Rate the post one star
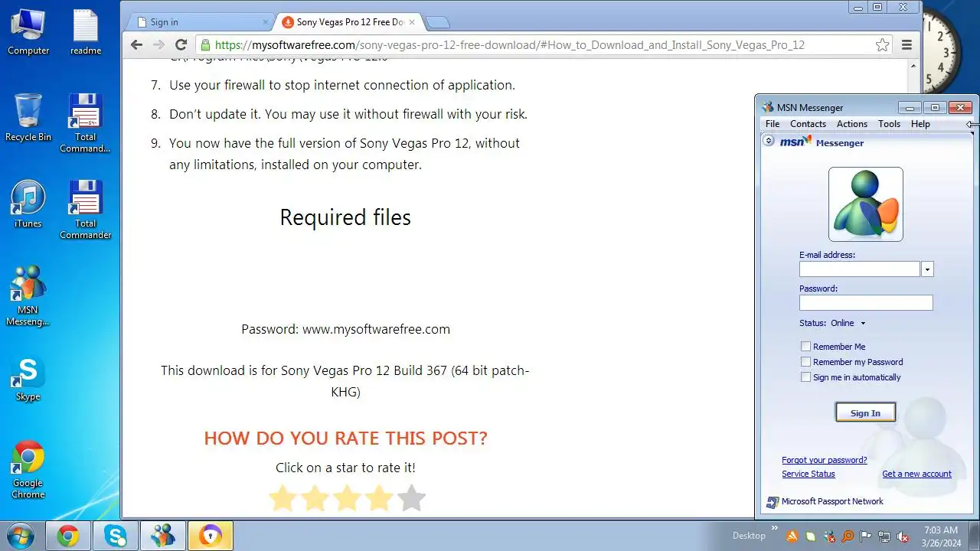Image resolution: width=980 pixels, height=551 pixels. tap(283, 498)
